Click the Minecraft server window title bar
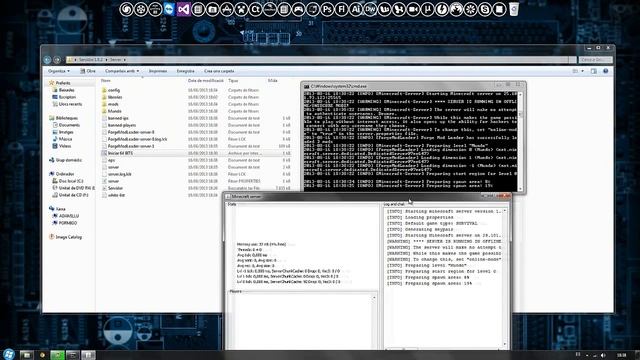 367,196
